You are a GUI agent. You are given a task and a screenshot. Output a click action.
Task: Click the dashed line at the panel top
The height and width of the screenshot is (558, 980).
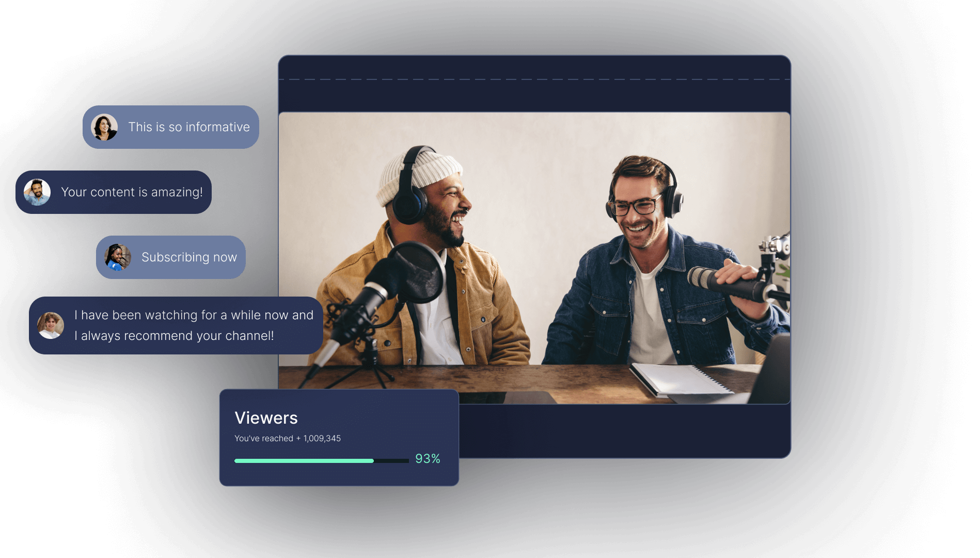(x=534, y=80)
